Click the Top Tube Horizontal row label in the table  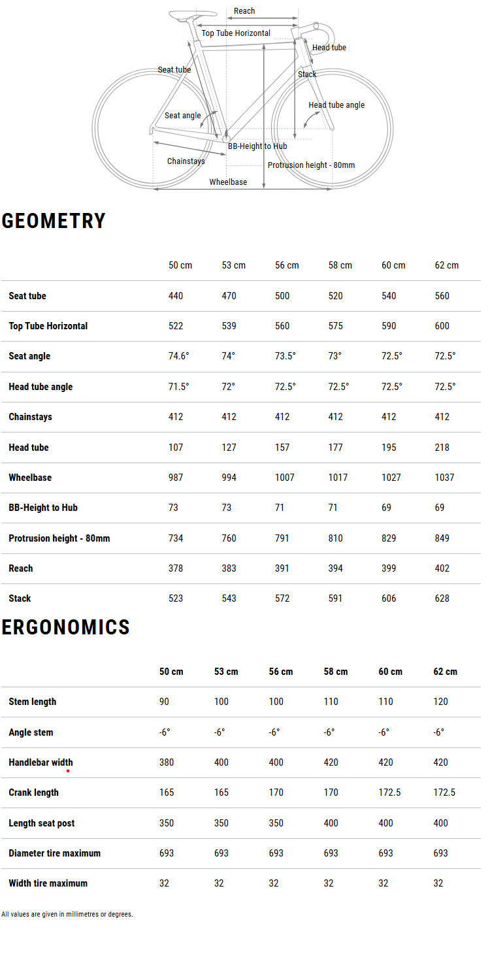[48, 326]
